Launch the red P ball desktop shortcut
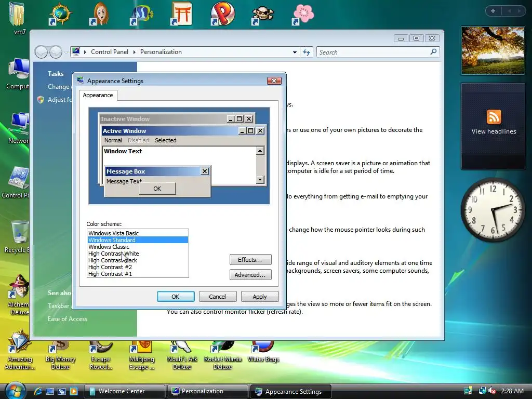 [222, 14]
